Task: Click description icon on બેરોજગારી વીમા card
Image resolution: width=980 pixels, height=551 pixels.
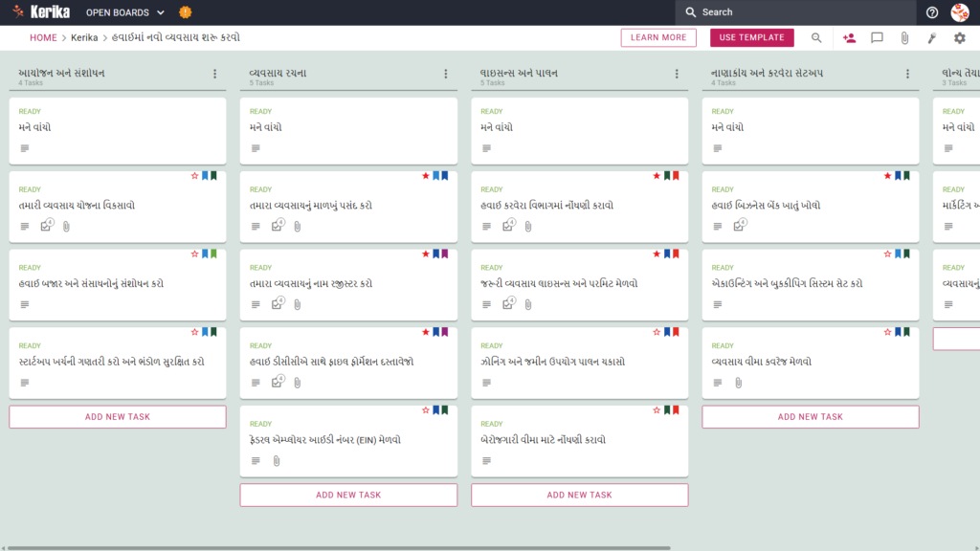Action: 486,460
